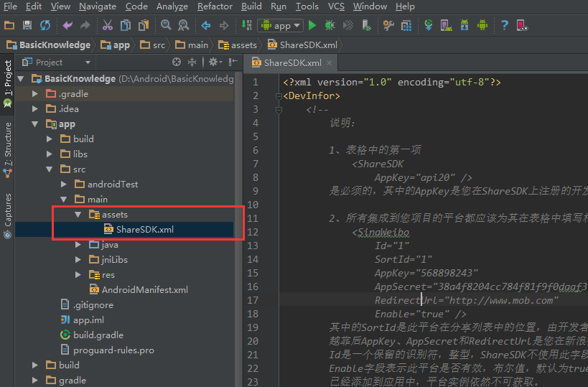Place cursor on RedirectUrl line

pyautogui.click(x=467, y=300)
